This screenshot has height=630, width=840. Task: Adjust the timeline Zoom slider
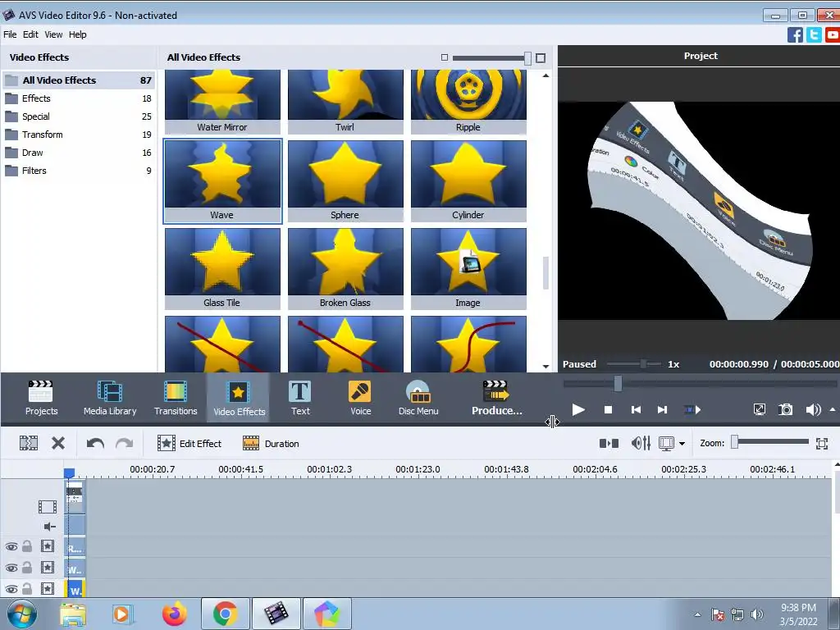735,442
